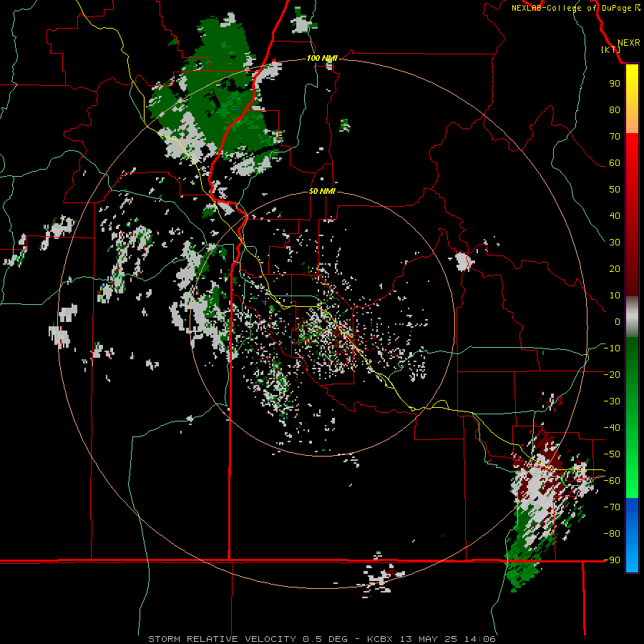644x644 pixels.
Task: Click the NEXLAB-College of DuPage credit text
Action: click(x=571, y=8)
